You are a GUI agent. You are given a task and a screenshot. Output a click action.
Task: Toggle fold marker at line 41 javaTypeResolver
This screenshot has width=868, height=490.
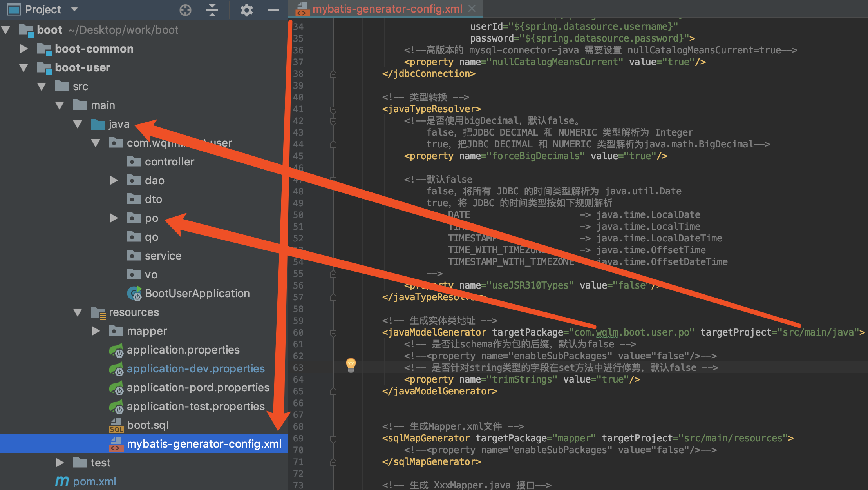click(x=333, y=109)
